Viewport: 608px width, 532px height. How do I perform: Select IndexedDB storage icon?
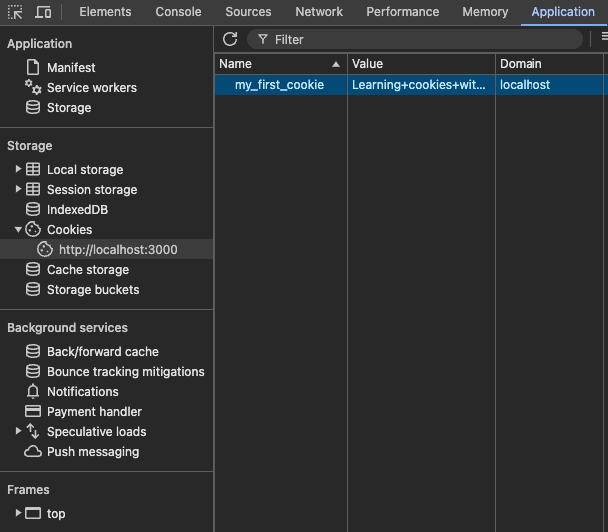click(33, 210)
